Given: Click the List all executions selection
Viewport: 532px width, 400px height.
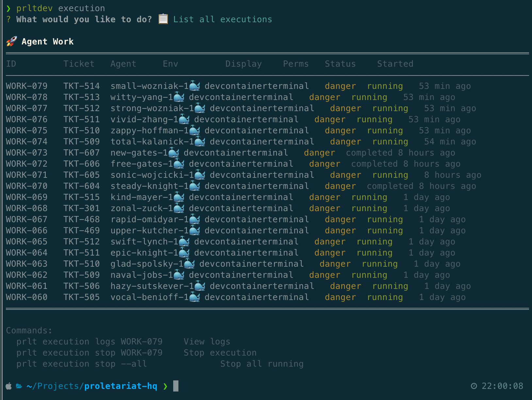Looking at the screenshot, I should coord(223,19).
